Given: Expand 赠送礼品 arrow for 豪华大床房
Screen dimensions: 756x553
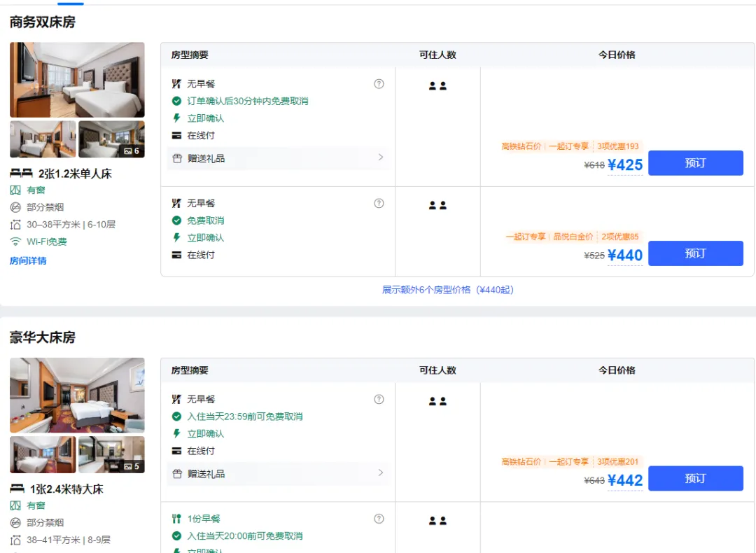Looking at the screenshot, I should 381,473.
